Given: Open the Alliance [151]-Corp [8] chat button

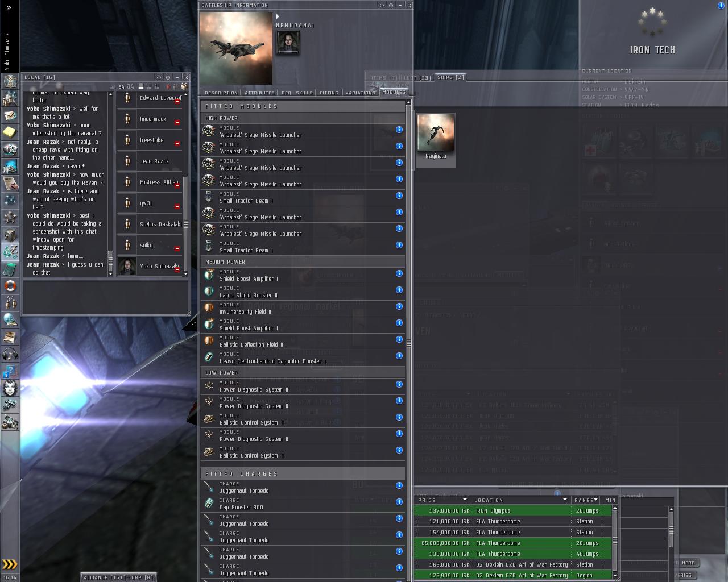Looking at the screenshot, I should pos(118,577).
